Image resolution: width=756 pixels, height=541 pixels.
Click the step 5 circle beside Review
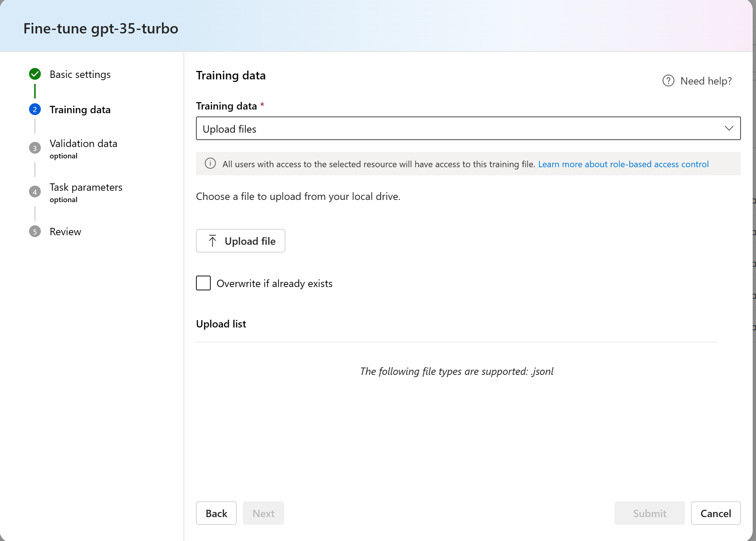point(35,232)
